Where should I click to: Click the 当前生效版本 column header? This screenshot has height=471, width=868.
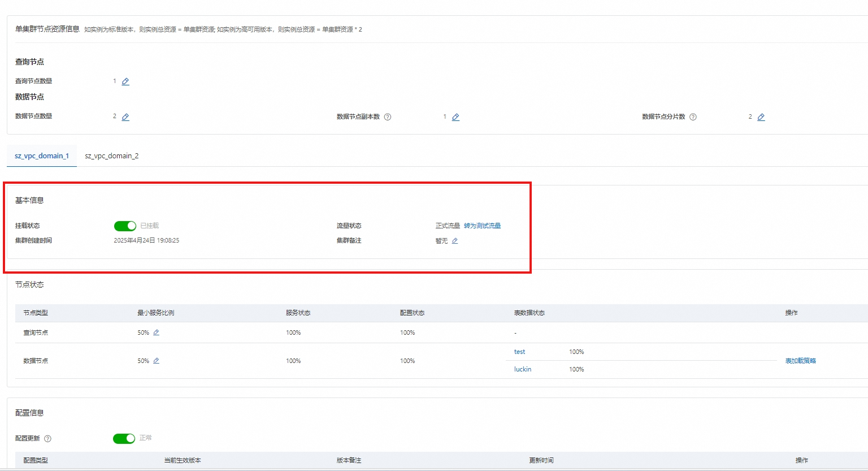click(x=183, y=460)
